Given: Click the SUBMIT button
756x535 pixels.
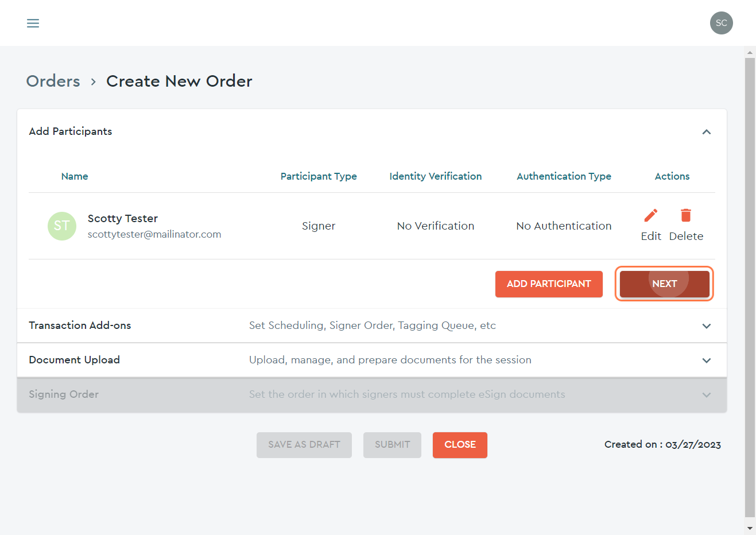Looking at the screenshot, I should point(393,445).
